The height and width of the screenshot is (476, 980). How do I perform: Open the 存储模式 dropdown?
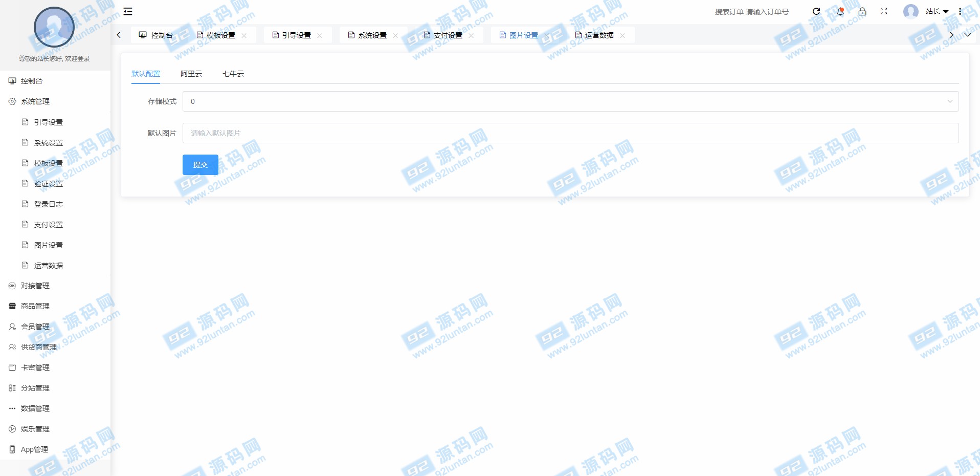[571, 101]
